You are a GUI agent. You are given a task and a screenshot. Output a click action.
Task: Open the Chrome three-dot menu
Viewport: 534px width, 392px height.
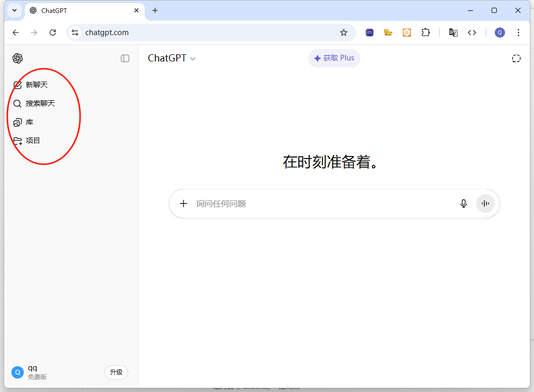click(518, 33)
